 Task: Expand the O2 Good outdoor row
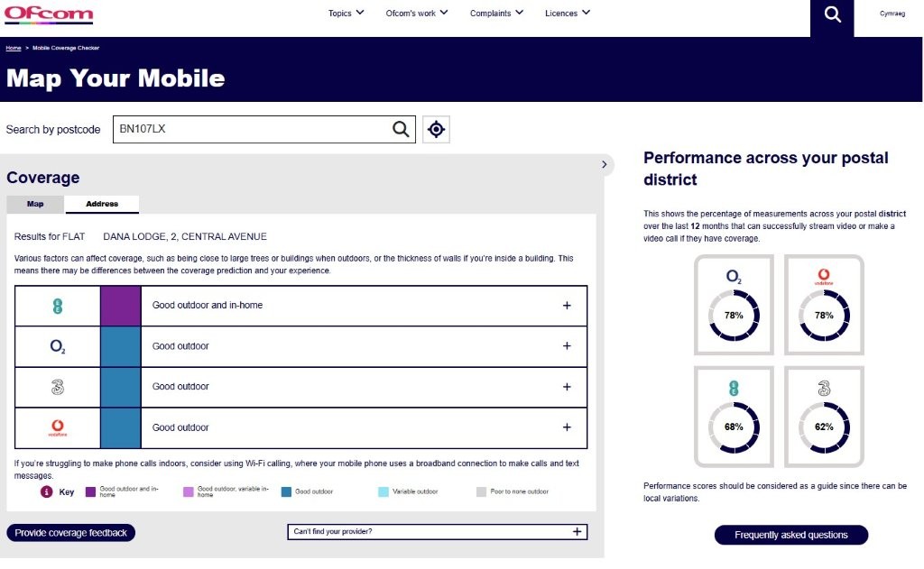[x=567, y=346]
